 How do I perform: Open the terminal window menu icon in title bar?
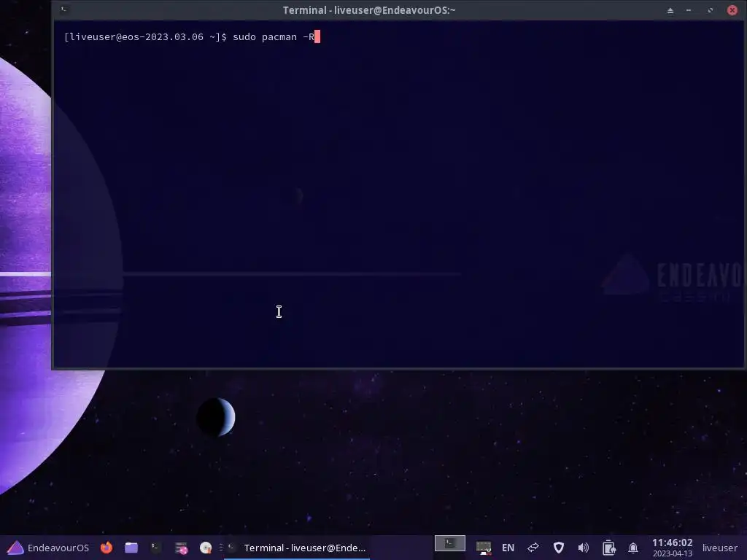64,9
